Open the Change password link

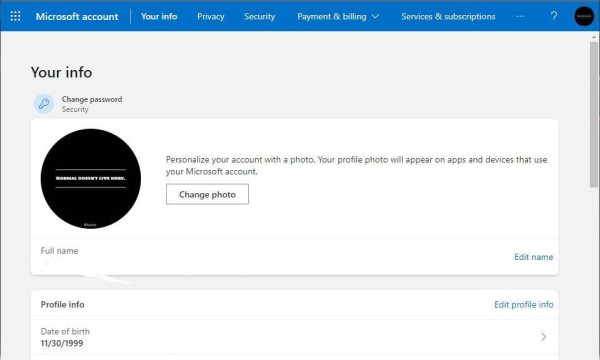(92, 99)
